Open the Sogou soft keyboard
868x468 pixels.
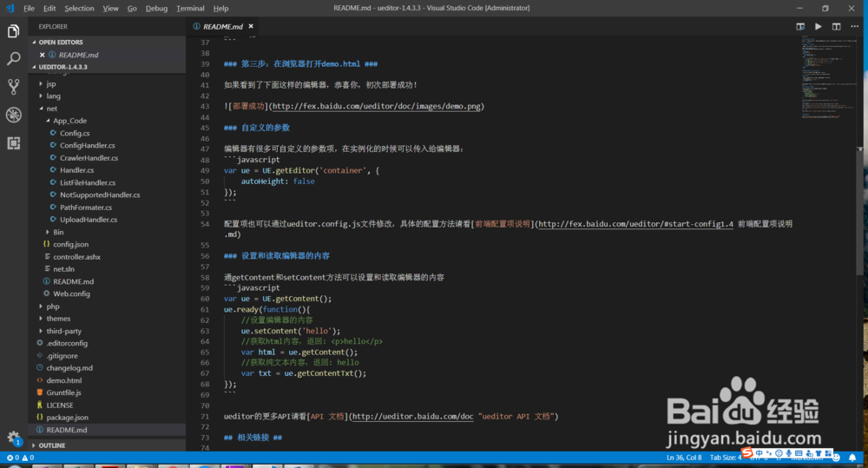click(x=799, y=453)
